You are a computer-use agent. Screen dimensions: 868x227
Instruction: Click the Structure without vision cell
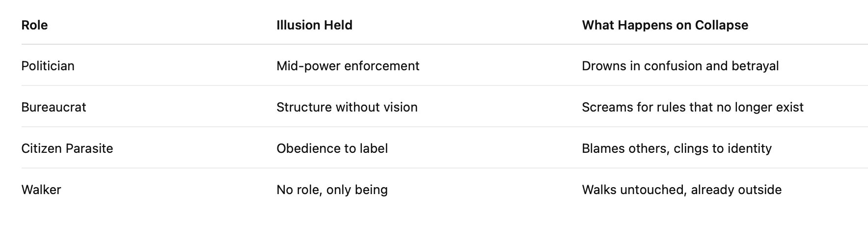click(x=347, y=107)
